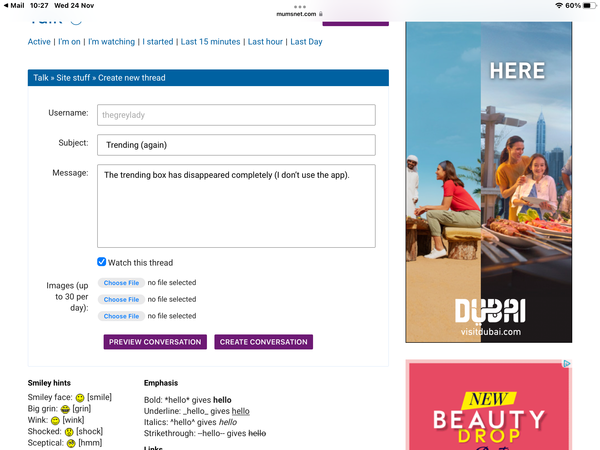Click the smile face emoji icon

coord(80,398)
